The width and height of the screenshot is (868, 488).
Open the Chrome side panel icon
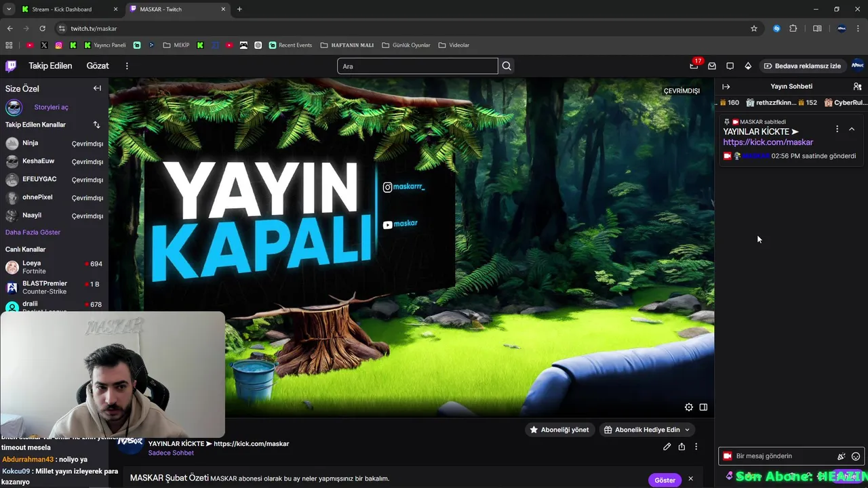(817, 28)
